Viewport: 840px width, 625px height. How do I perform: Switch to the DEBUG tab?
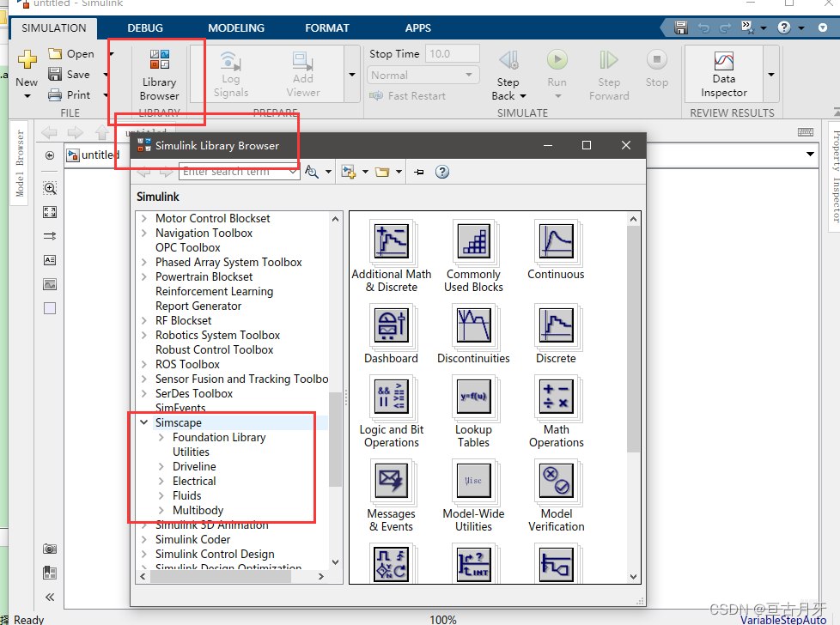[x=145, y=27]
